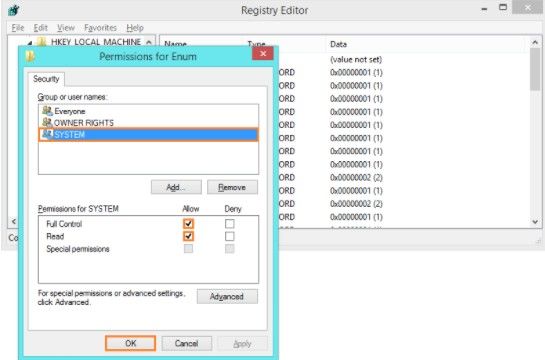
Task: Select the Security tab
Action: click(x=46, y=79)
